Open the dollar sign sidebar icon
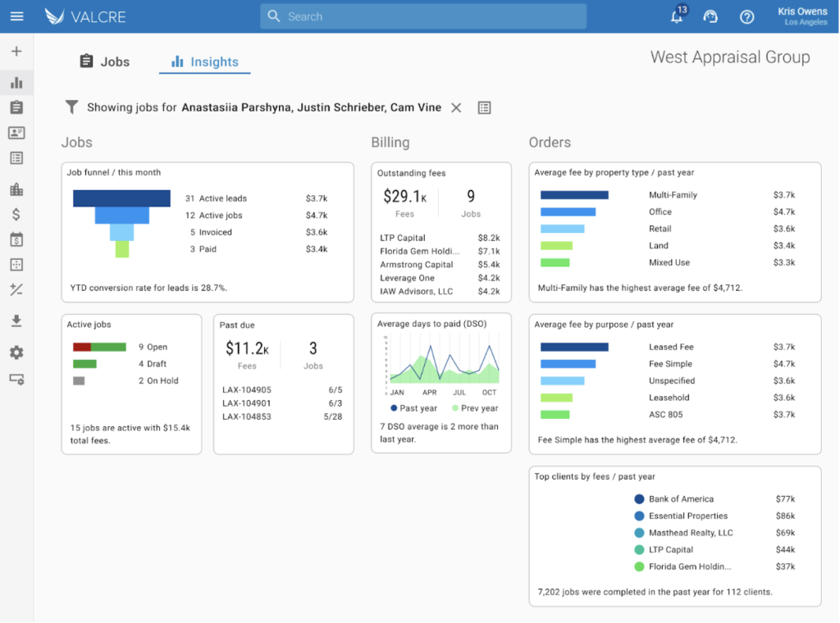The height and width of the screenshot is (623, 840). (x=16, y=214)
